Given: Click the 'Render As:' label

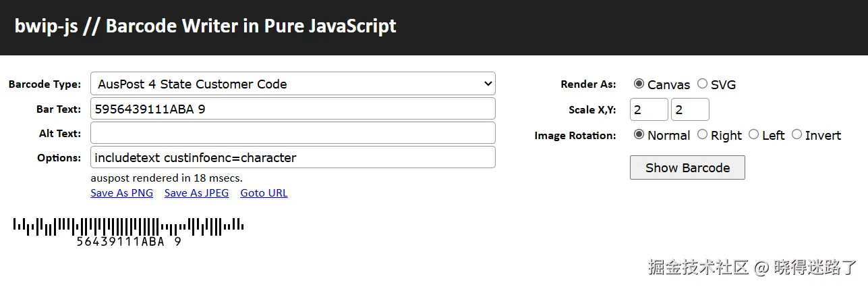Looking at the screenshot, I should click(588, 84).
